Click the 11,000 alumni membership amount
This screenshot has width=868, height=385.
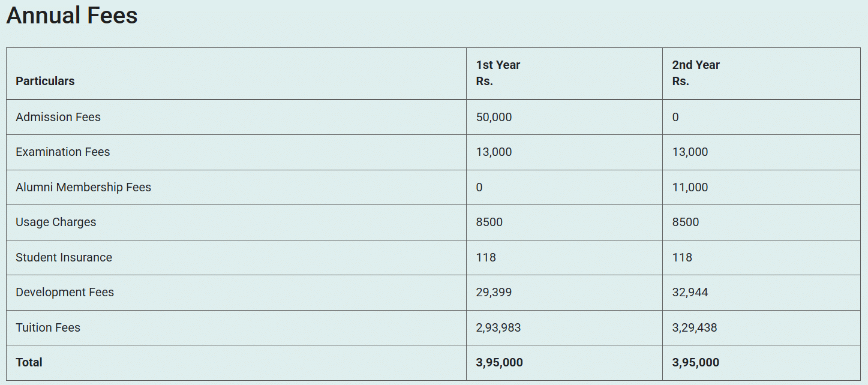(x=690, y=187)
